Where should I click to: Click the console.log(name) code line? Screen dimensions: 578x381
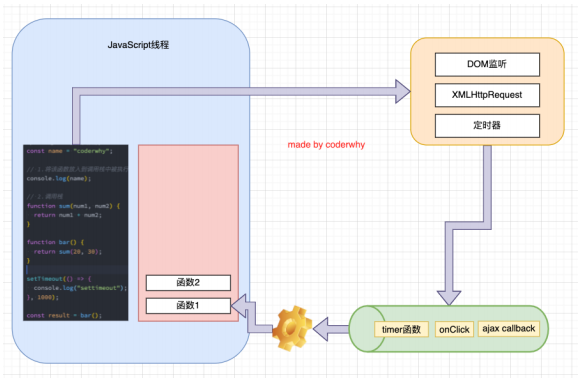click(x=59, y=178)
